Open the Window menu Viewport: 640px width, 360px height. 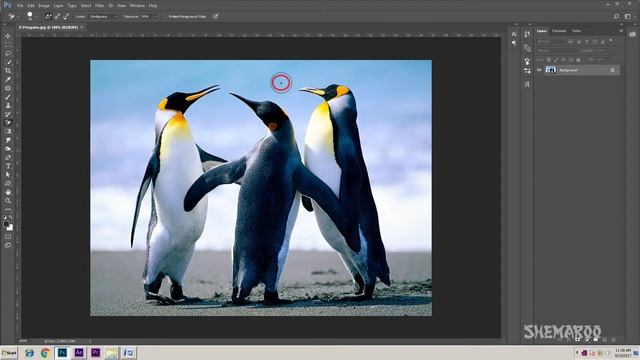click(x=137, y=6)
